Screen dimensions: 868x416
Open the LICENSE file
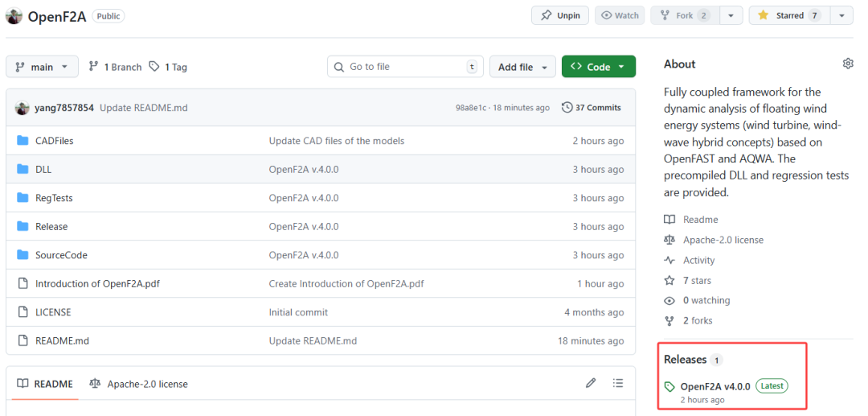coord(53,312)
